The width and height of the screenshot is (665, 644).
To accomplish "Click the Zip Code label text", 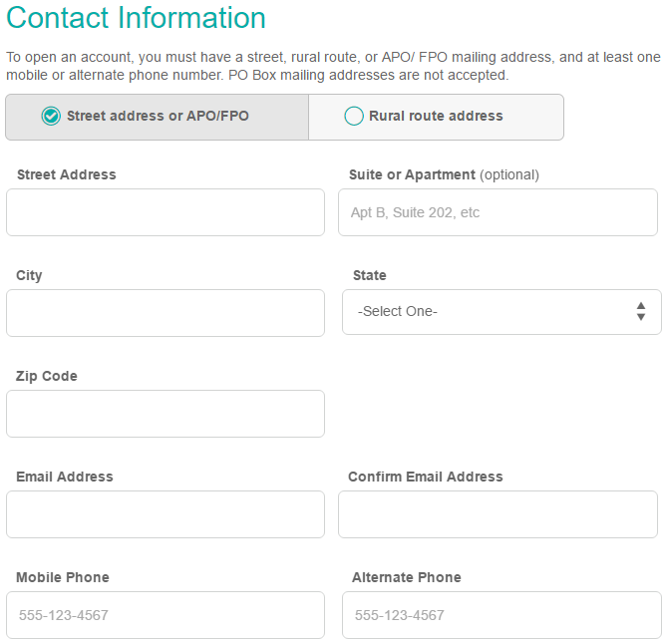I will pyautogui.click(x=47, y=377).
